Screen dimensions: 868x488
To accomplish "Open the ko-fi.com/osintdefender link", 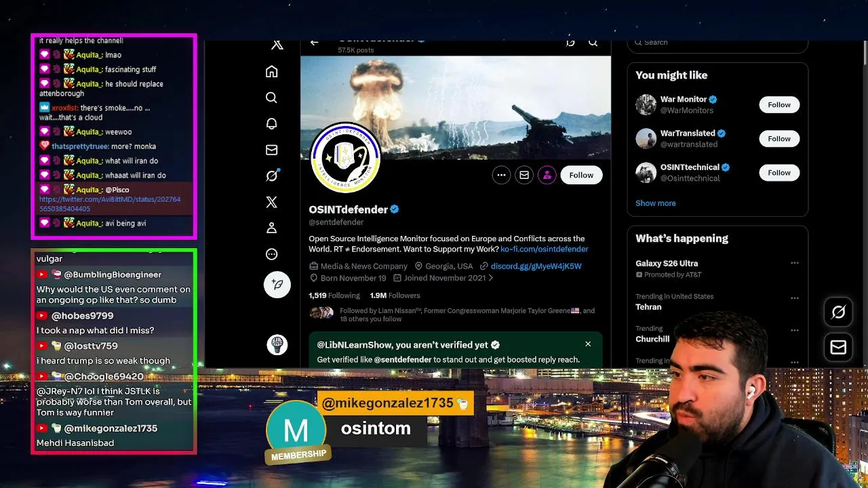I will (x=544, y=249).
